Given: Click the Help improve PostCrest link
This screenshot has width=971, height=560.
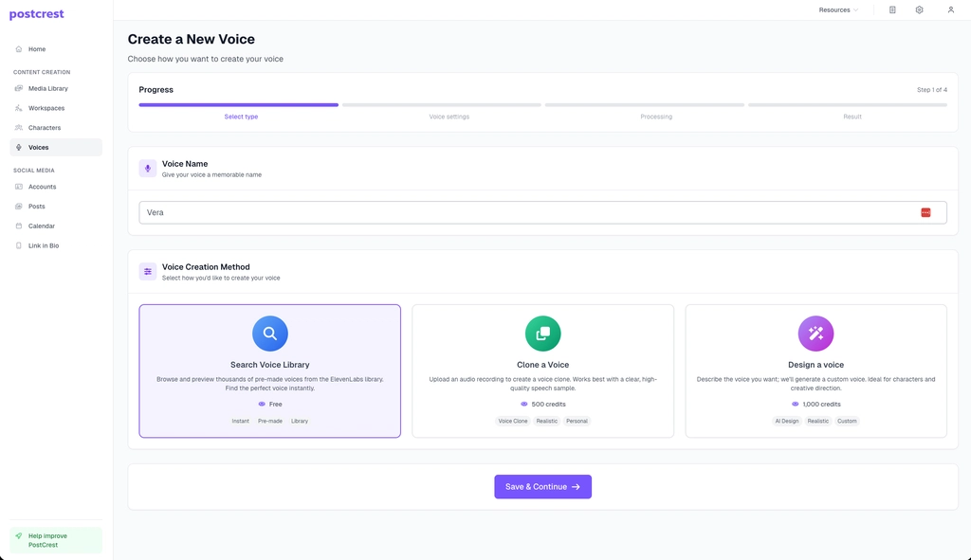Looking at the screenshot, I should (x=54, y=540).
